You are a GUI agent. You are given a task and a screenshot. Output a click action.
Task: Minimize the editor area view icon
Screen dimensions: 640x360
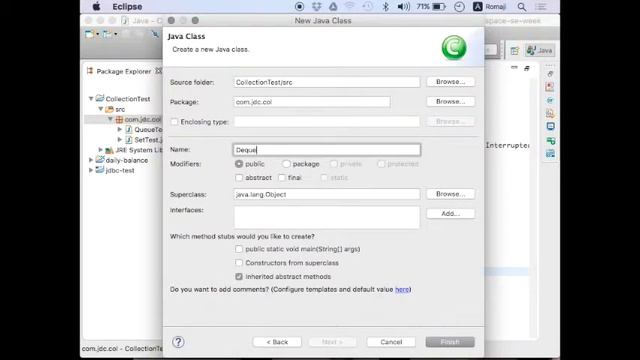(x=514, y=68)
